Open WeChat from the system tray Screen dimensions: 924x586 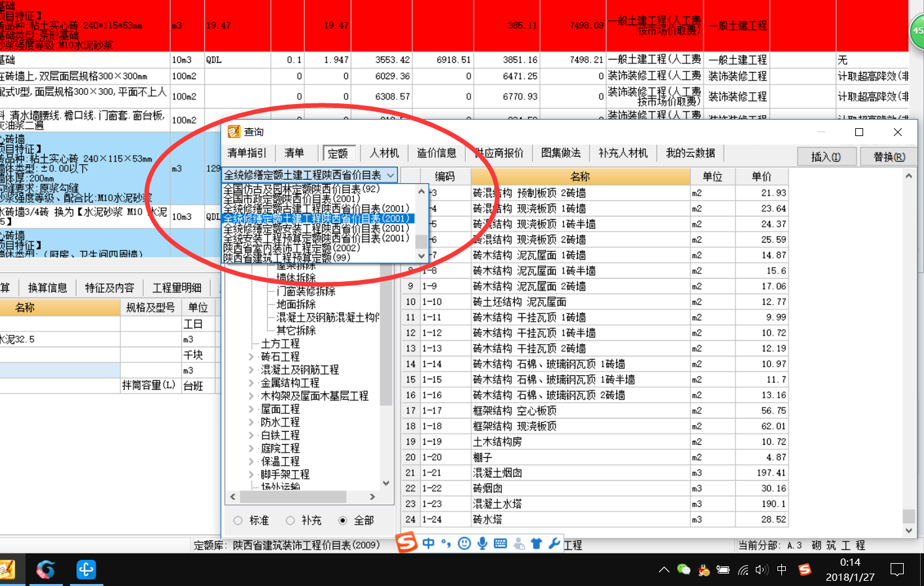(x=684, y=570)
